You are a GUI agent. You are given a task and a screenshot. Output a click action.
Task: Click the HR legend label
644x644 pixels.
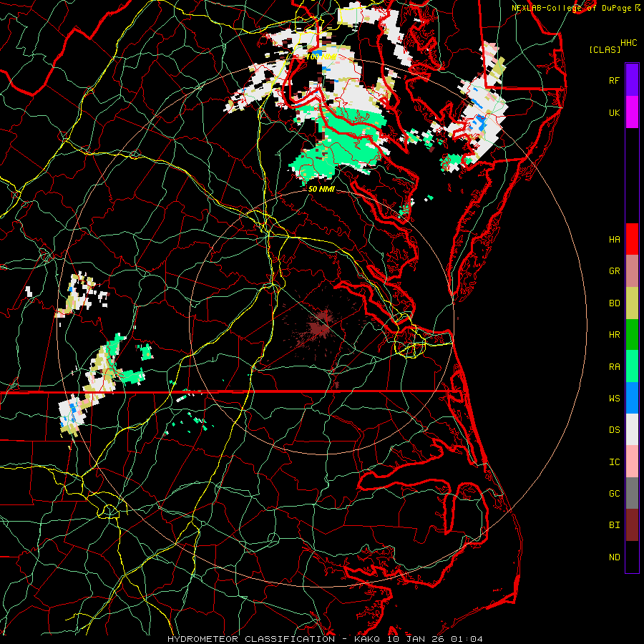click(614, 335)
